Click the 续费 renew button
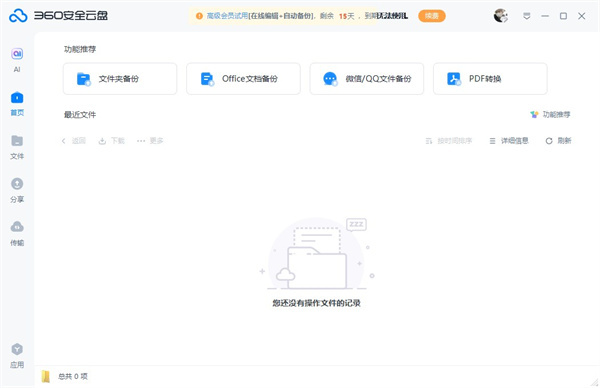The image size is (600, 388). (432, 16)
